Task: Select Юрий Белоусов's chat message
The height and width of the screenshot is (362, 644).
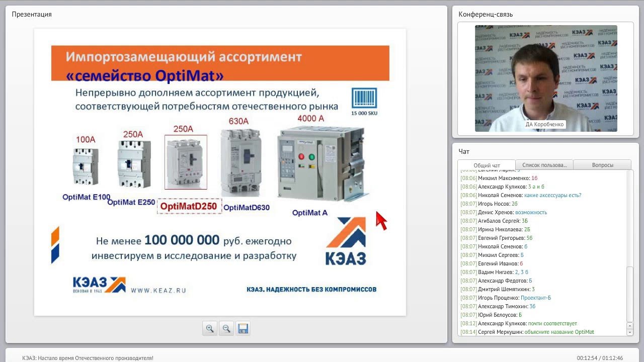Action: (x=492, y=315)
